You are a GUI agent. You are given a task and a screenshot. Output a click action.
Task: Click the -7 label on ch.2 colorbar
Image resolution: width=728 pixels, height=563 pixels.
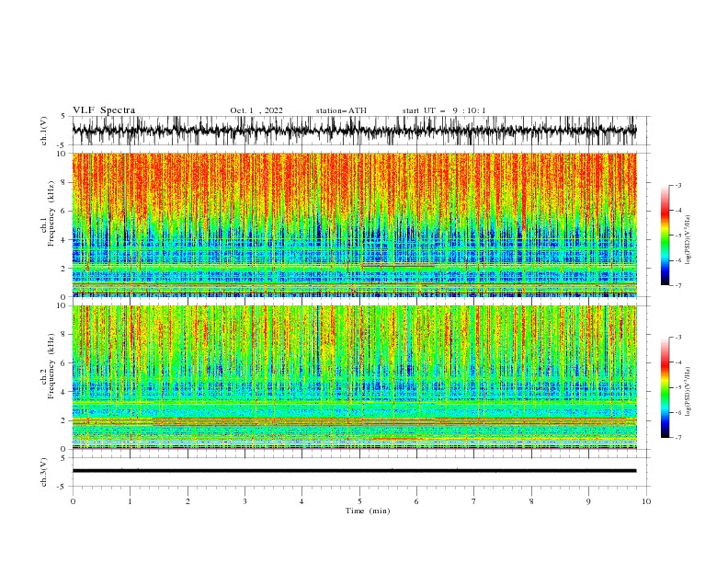pyautogui.click(x=677, y=438)
